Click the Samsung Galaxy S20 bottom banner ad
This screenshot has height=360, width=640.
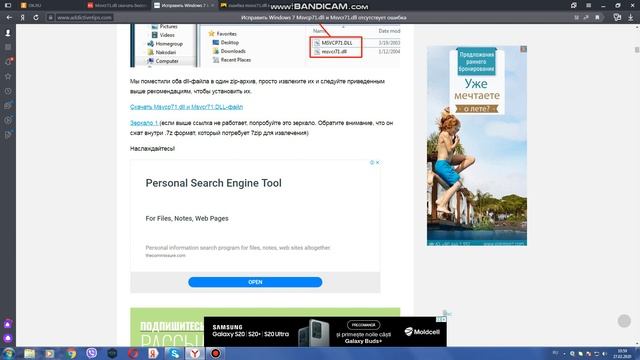coord(325,331)
